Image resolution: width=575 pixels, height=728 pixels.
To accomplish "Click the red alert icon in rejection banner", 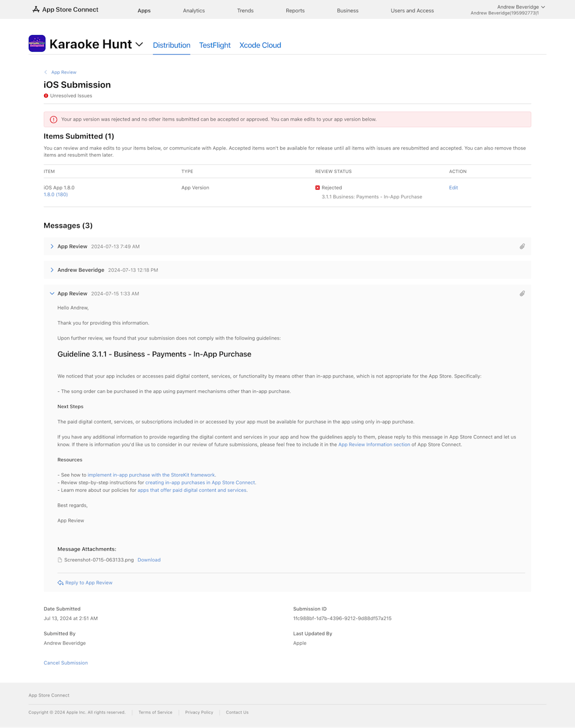I will (x=53, y=120).
